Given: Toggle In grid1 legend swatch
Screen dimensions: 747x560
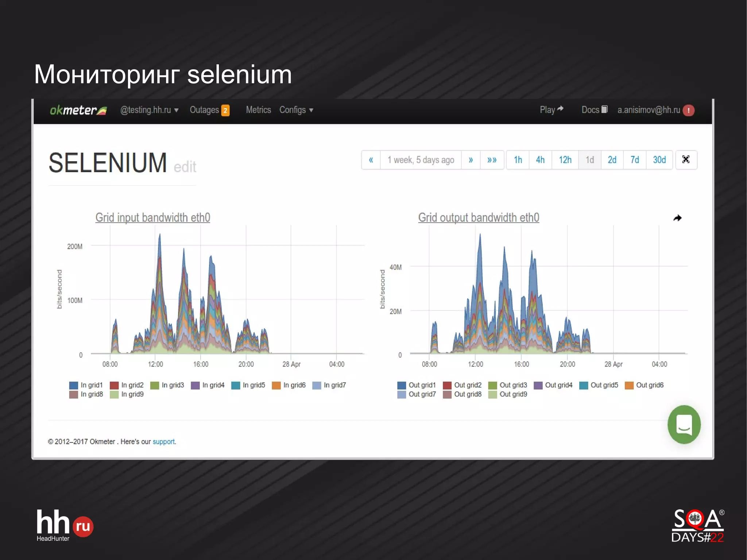Looking at the screenshot, I should [74, 385].
